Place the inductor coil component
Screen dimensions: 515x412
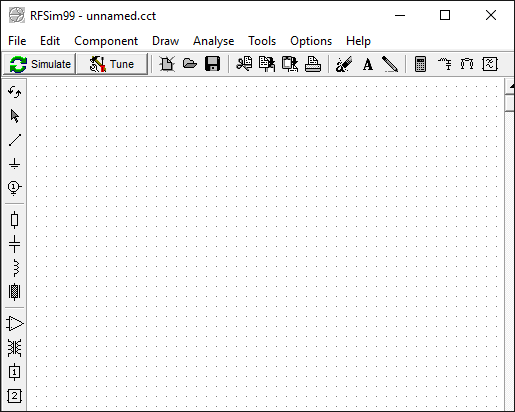[x=14, y=268]
